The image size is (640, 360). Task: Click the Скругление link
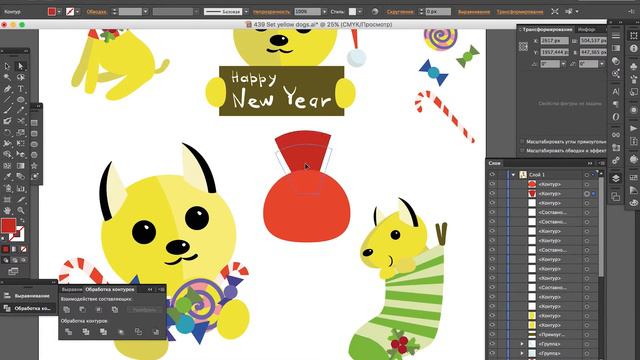coord(400,12)
